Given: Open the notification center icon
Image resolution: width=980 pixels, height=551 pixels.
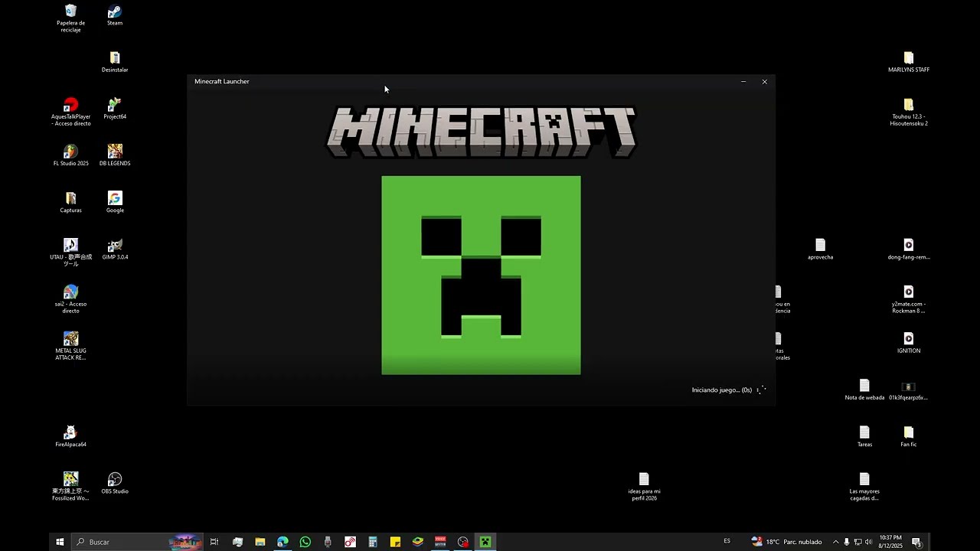Looking at the screenshot, I should click(916, 542).
